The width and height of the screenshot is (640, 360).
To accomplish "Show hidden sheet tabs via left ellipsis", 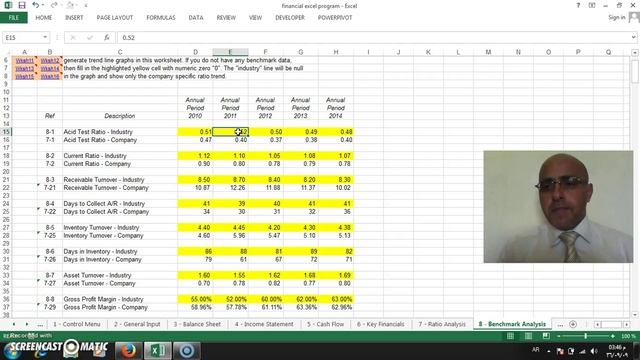I will pyautogui.click(x=40, y=324).
